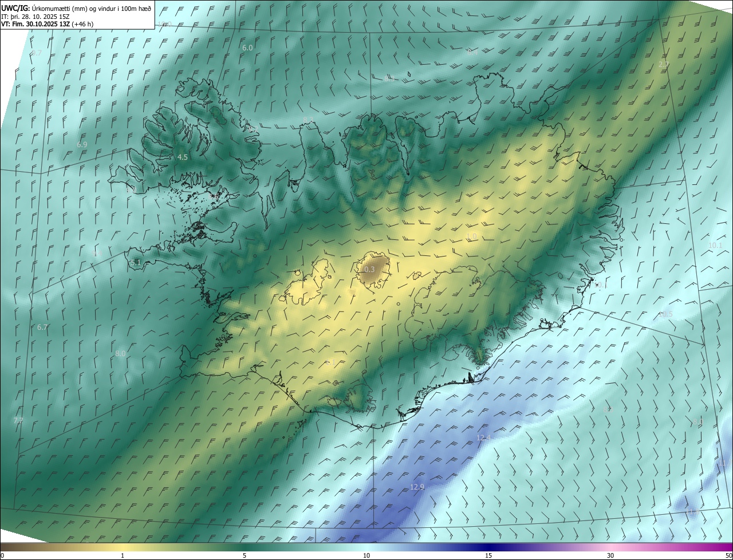Click the map title 'UWC/IG: Úrkomumætti (mm) og vindur í 100m hæð'
The height and width of the screenshot is (560, 733).
(x=76, y=8)
